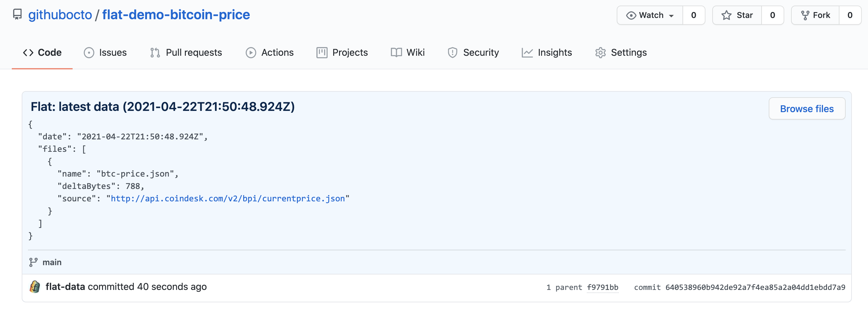This screenshot has width=868, height=311.
Task: Open the Projects tab
Action: pos(342,53)
